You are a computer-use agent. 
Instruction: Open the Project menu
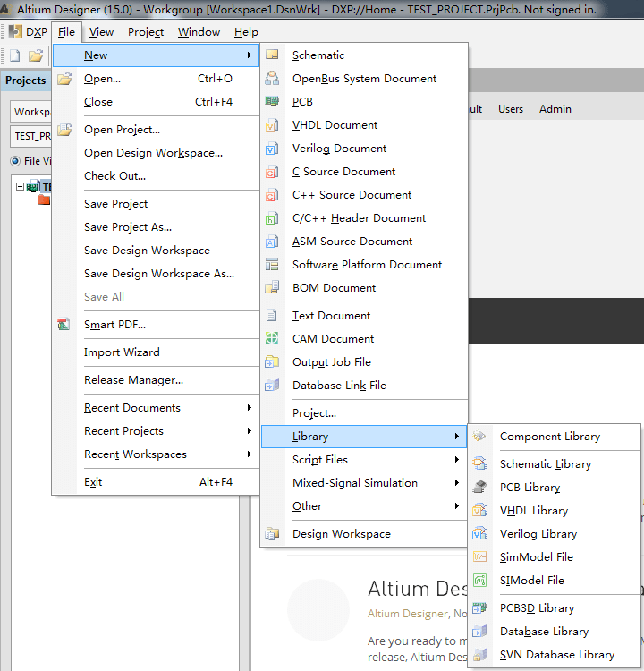click(x=145, y=32)
